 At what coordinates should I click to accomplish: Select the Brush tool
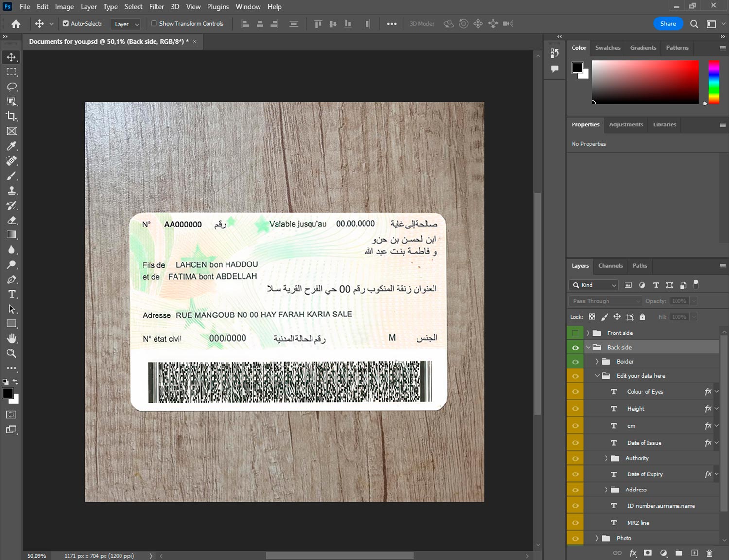coord(12,175)
